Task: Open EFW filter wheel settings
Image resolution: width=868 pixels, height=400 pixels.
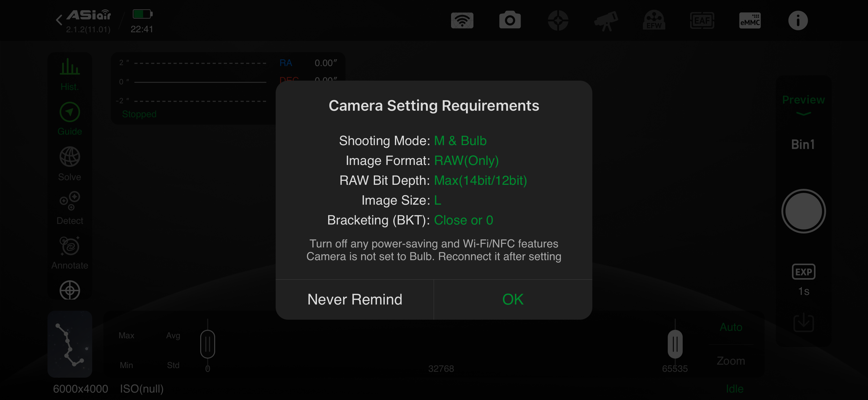Action: pos(654,20)
